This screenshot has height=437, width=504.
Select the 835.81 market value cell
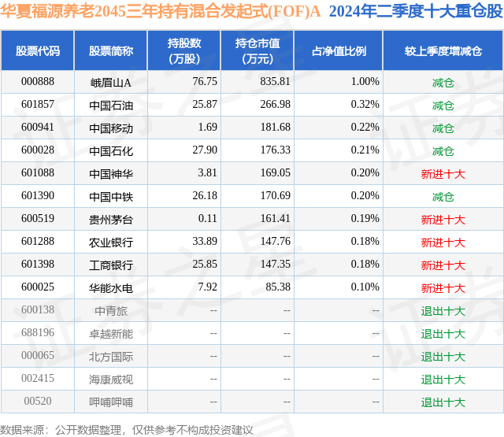tap(275, 82)
